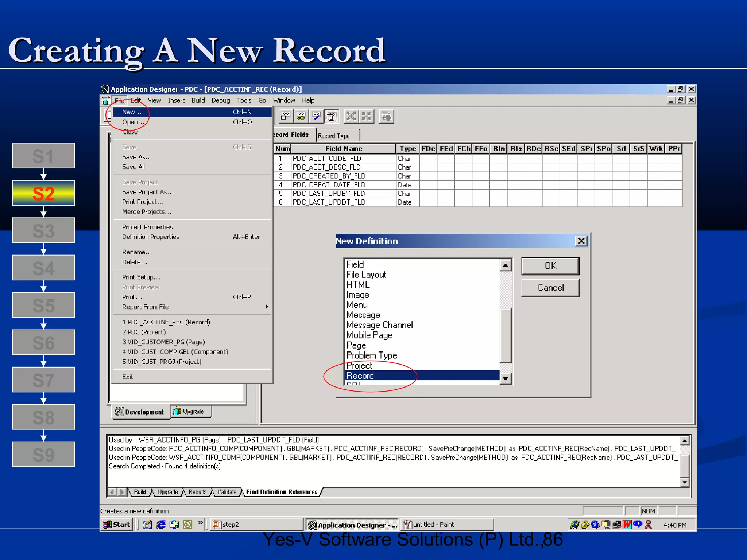Viewport: 747px width, 560px height.
Task: Click the expand all arrows icon
Action: (x=351, y=116)
